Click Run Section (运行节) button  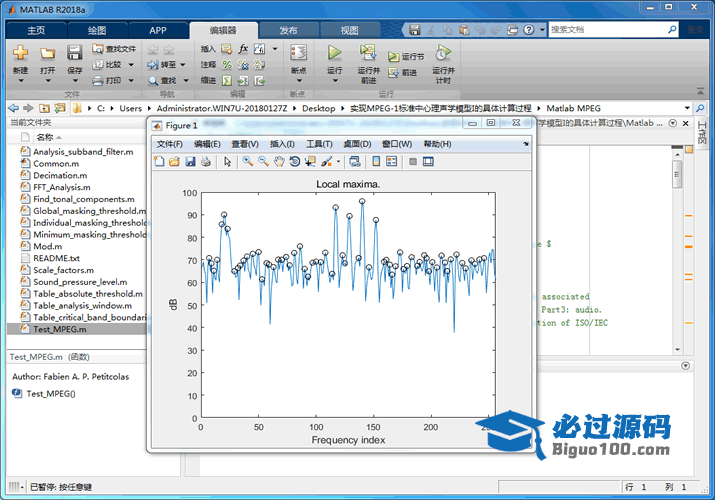coord(406,57)
